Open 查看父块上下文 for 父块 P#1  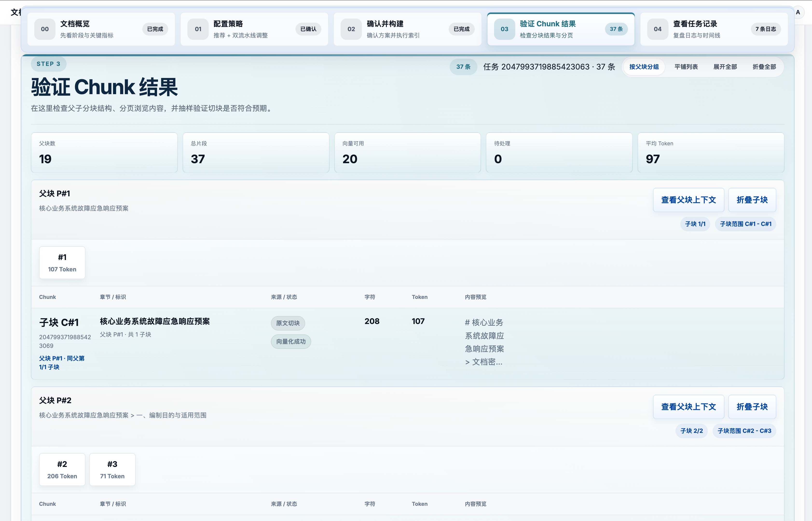tap(688, 200)
